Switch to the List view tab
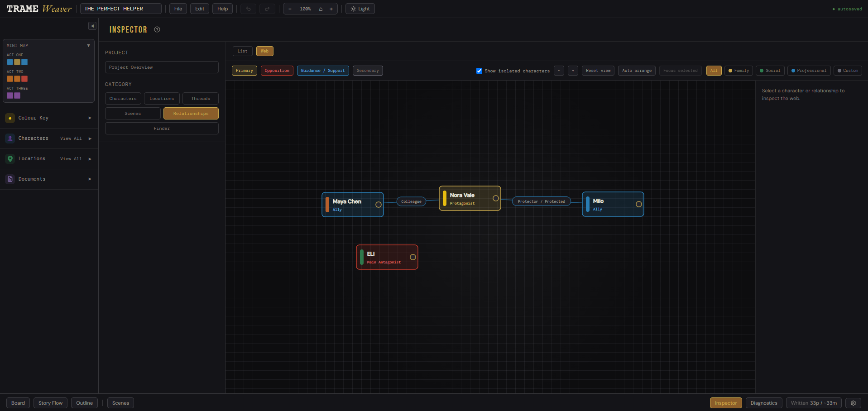Image resolution: width=868 pixels, height=411 pixels. (x=243, y=51)
